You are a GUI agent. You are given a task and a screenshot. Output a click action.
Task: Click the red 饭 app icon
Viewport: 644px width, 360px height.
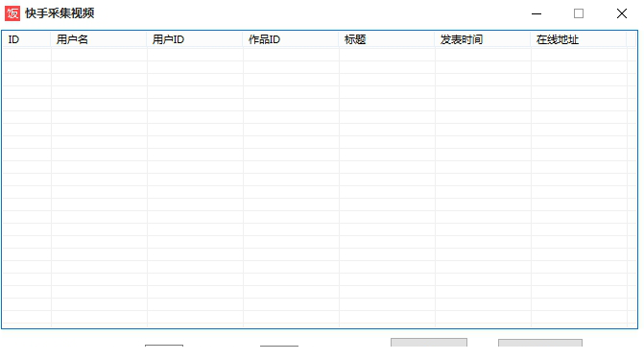tap(12, 13)
